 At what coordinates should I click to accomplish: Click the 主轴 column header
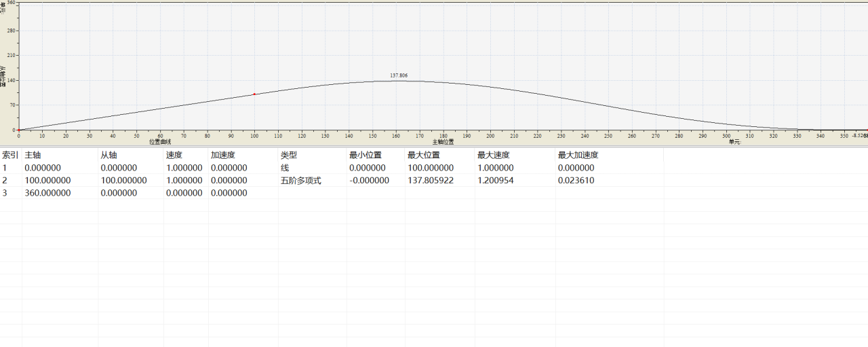[33, 155]
